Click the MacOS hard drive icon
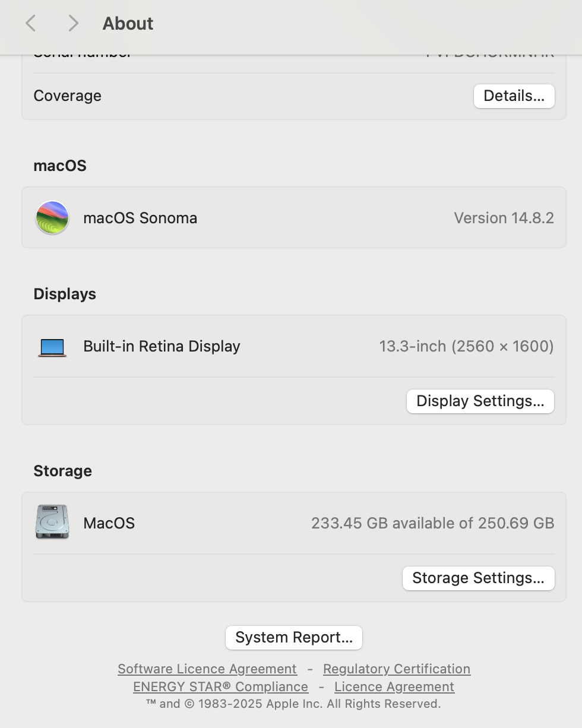 (x=52, y=522)
